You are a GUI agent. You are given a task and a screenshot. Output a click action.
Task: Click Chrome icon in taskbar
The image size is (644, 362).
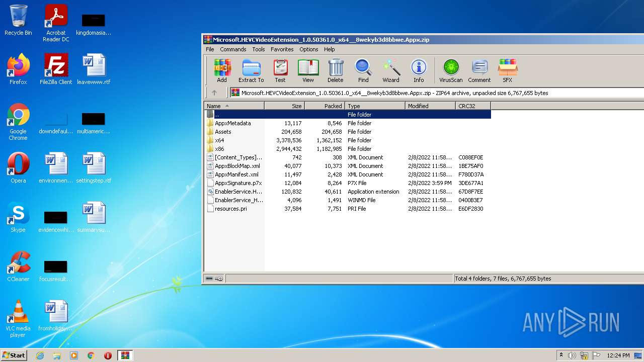pos(91,355)
